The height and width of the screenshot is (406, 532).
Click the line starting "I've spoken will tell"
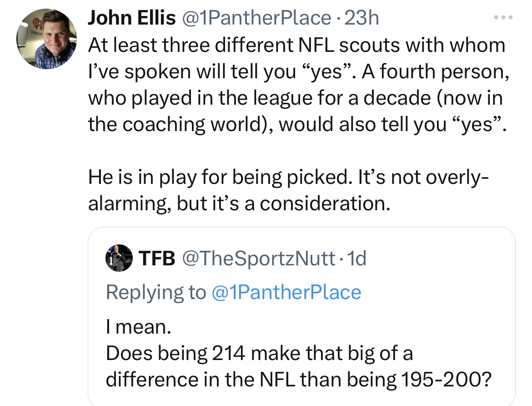298,71
